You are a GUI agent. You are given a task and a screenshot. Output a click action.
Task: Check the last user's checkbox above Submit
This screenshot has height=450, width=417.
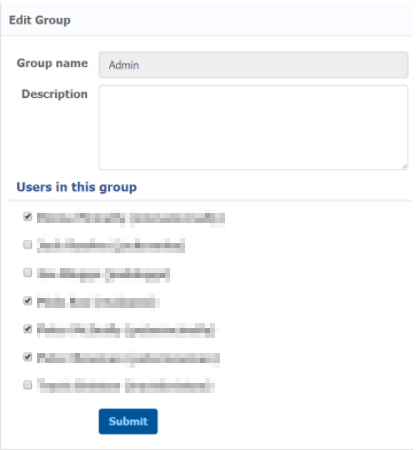point(28,385)
